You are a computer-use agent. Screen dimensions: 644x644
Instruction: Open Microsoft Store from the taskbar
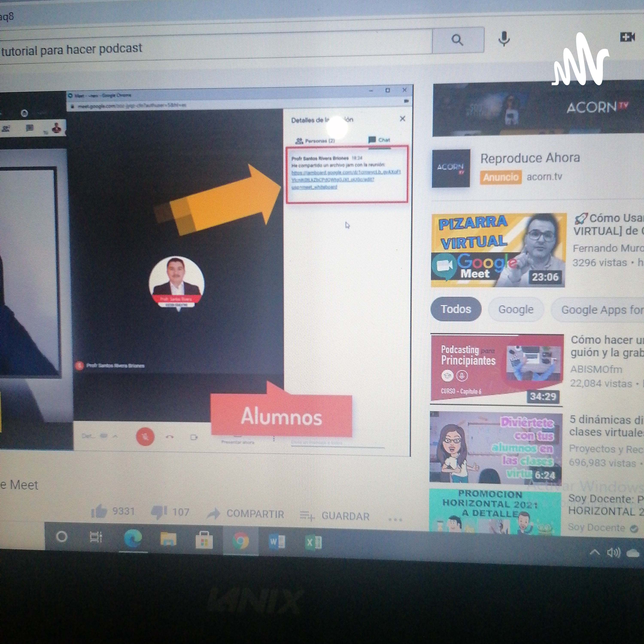click(204, 540)
